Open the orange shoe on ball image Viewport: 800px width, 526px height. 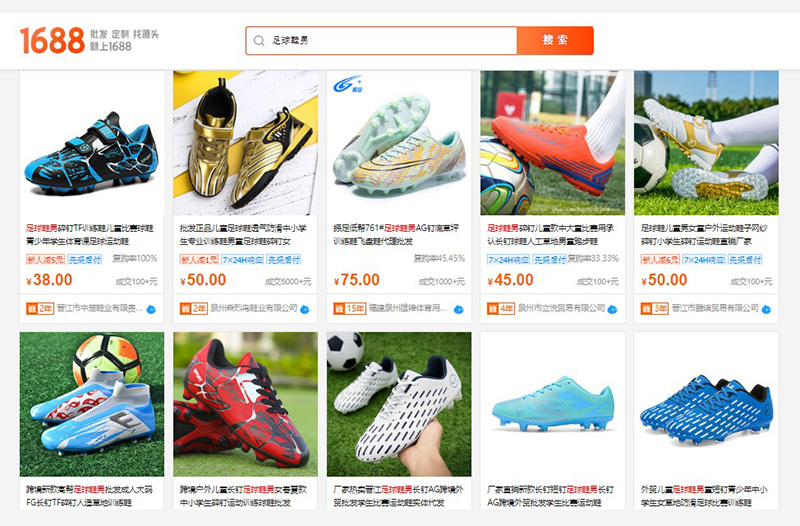pyautogui.click(x=553, y=143)
